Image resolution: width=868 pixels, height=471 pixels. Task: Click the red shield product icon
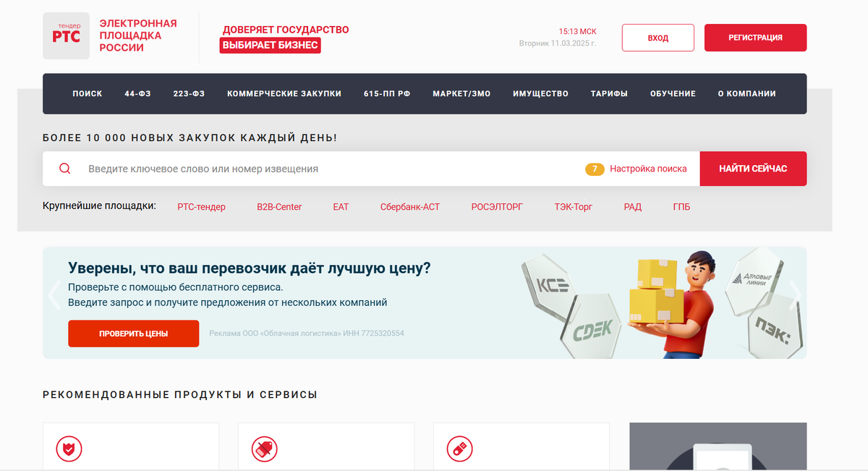pos(69,449)
